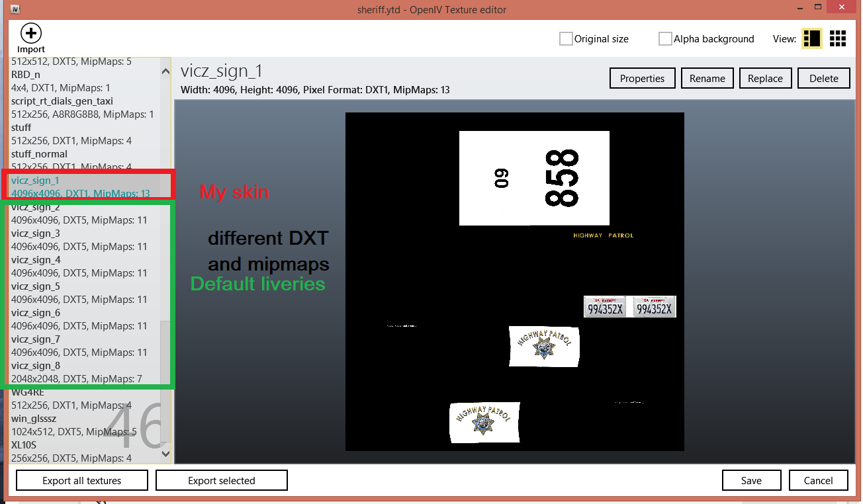Select the script_rt_dials_gen_taxi texture
The width and height of the screenshot is (863, 504).
pos(83,108)
